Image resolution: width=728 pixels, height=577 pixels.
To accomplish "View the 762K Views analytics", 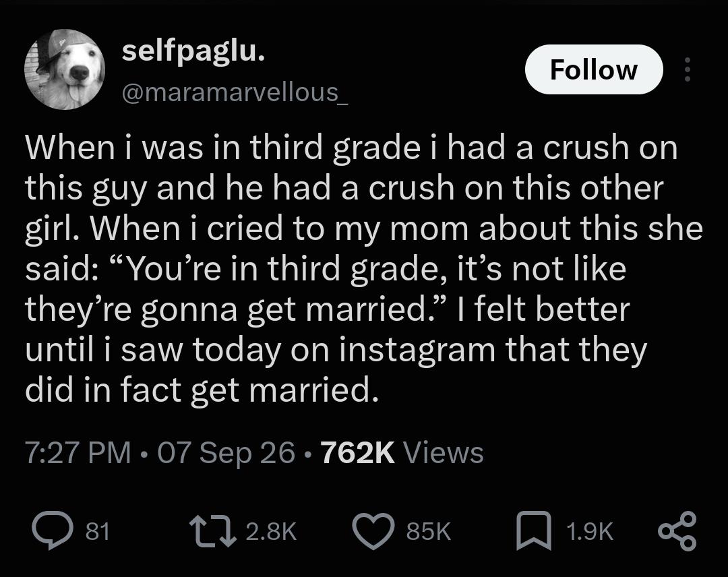I will point(402,452).
